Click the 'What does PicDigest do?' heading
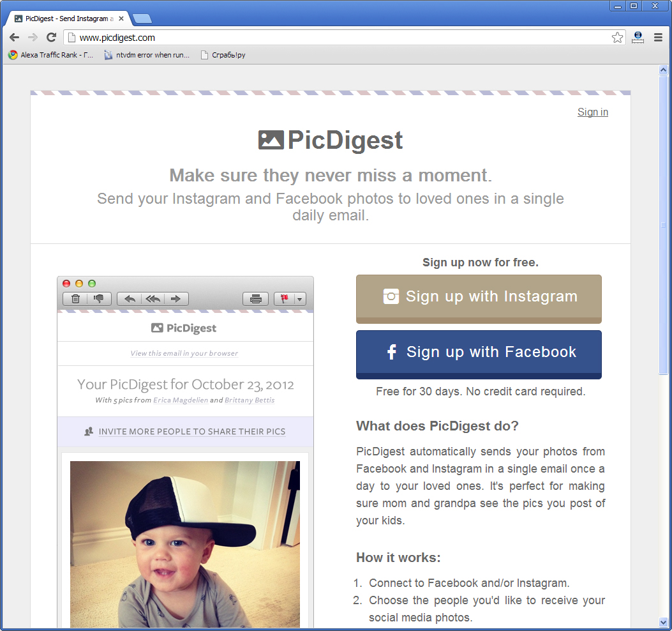This screenshot has width=672, height=631. (x=437, y=426)
